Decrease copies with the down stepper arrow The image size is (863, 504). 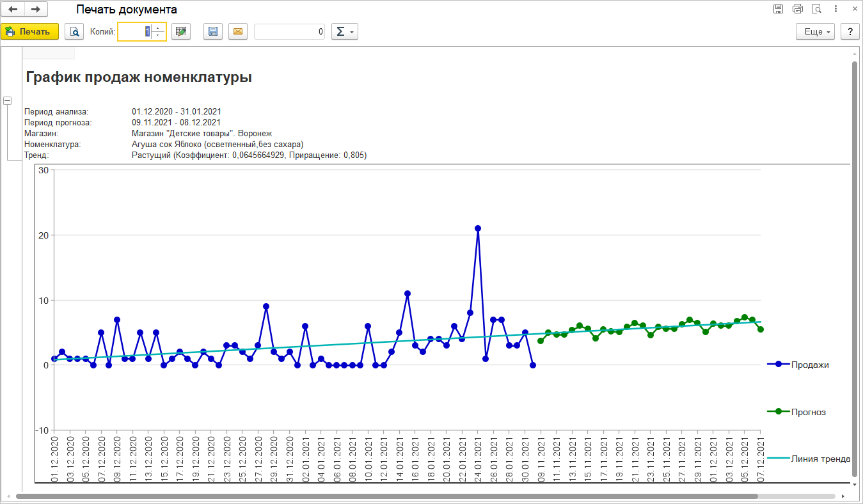[x=159, y=35]
